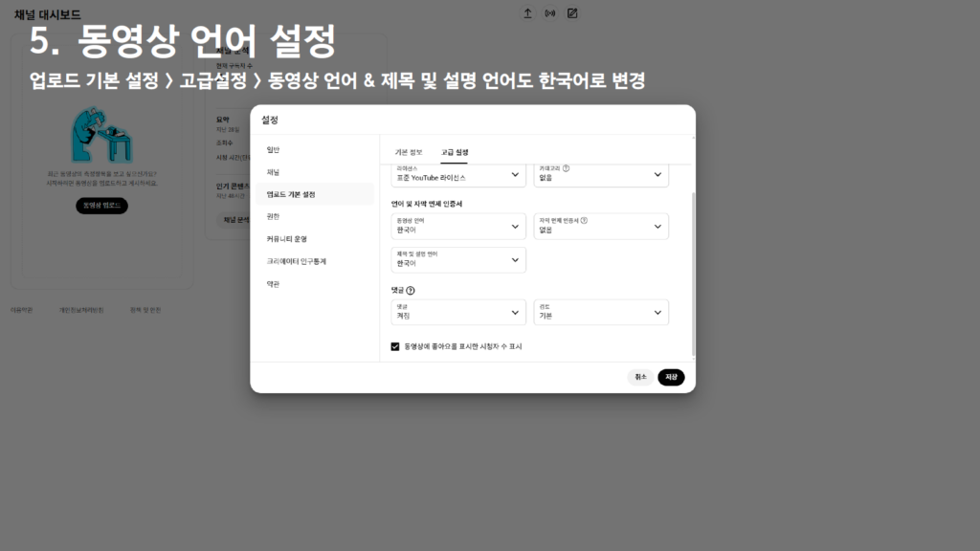This screenshot has width=980, height=551.
Task: Open the help icon next to 카테고리
Action: tap(566, 168)
